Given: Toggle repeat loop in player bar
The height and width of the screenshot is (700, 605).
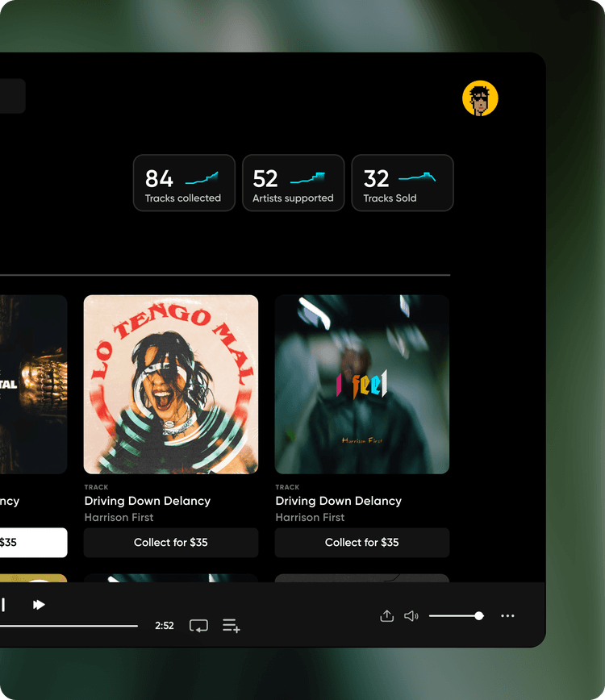Looking at the screenshot, I should (x=198, y=626).
